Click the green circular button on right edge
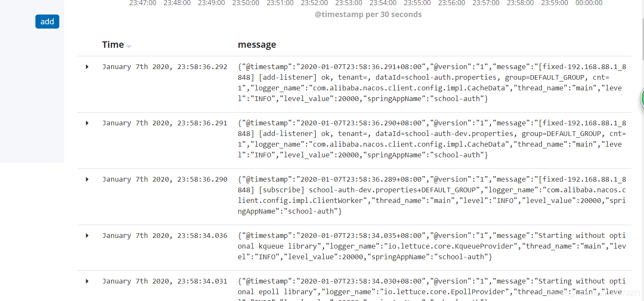 click(642, 98)
